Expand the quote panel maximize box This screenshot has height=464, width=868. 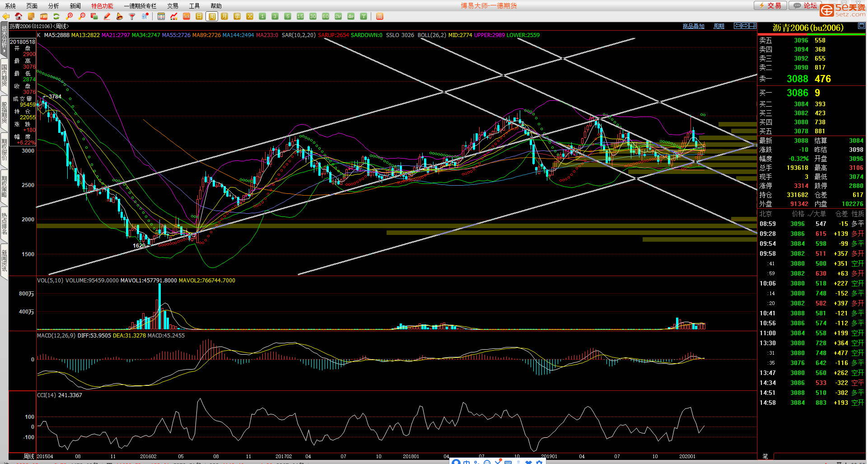click(x=861, y=26)
